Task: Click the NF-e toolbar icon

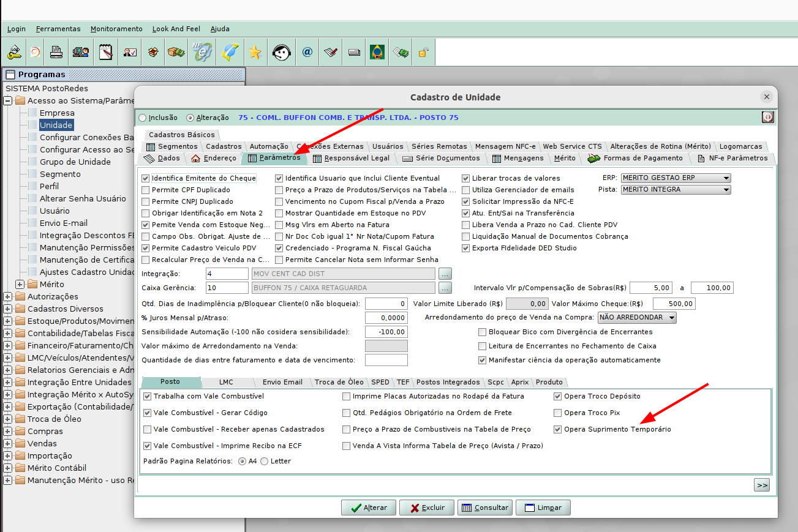Action: tap(202, 53)
